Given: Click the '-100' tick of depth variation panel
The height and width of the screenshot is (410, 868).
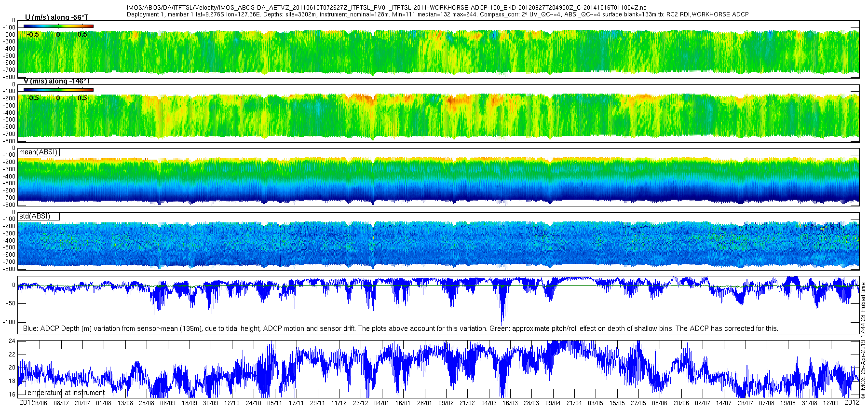Looking at the screenshot, I should tap(10, 322).
